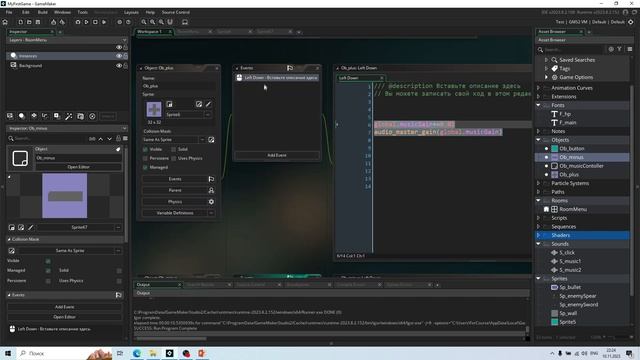Open sprite selector menu for Sprite67
640x360 pixels.
click(x=118, y=227)
